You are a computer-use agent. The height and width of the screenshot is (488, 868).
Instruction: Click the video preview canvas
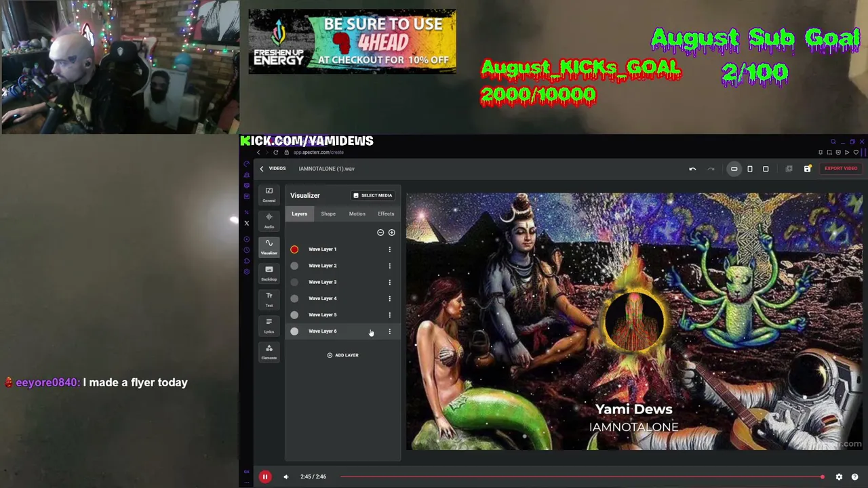coord(634,321)
